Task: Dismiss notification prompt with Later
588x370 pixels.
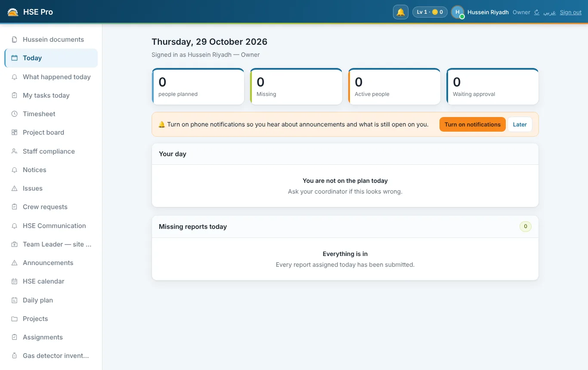Action: coord(520,124)
